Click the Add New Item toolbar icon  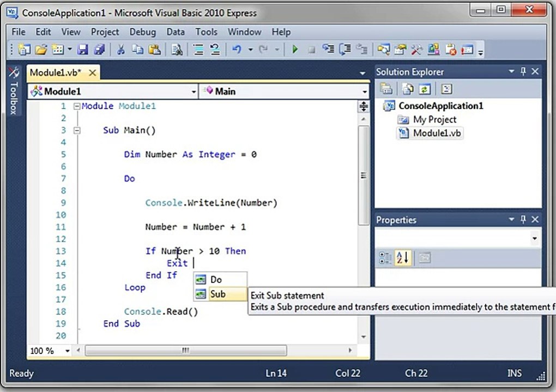click(x=57, y=49)
